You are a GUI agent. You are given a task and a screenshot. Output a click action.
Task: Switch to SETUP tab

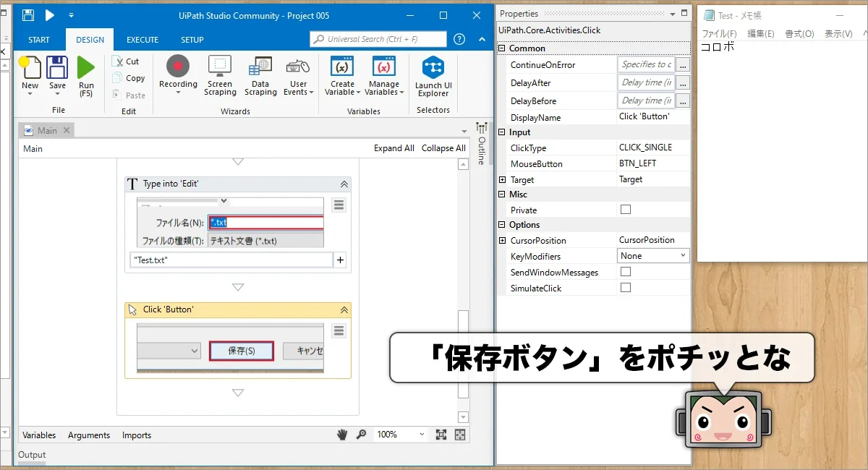coord(192,40)
